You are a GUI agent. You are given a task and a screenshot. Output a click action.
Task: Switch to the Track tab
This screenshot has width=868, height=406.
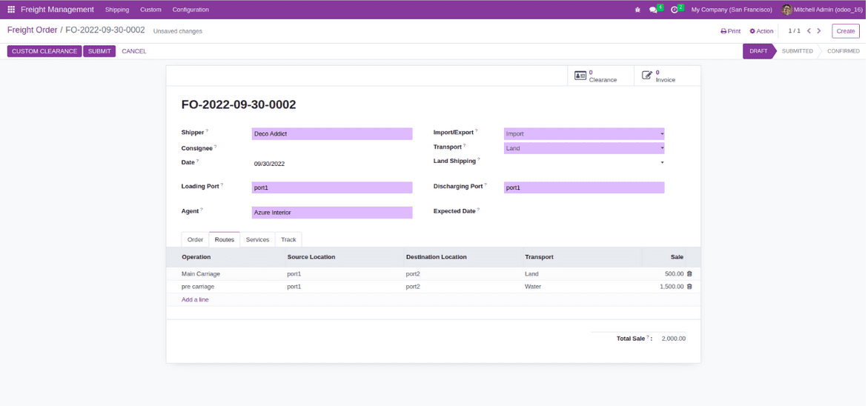288,239
